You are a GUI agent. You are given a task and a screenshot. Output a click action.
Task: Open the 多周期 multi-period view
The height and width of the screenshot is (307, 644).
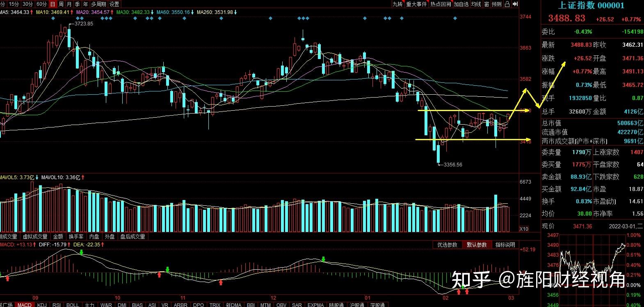coord(98,4)
